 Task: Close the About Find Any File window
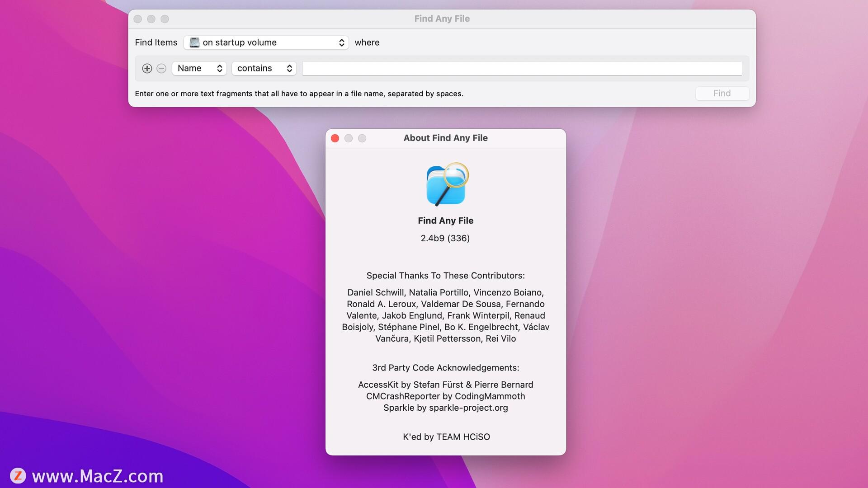coord(335,138)
